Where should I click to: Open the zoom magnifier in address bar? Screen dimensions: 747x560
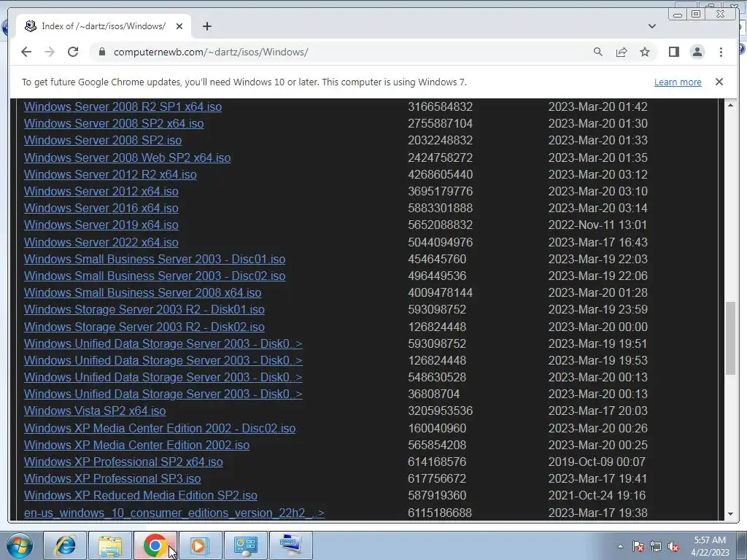(598, 52)
